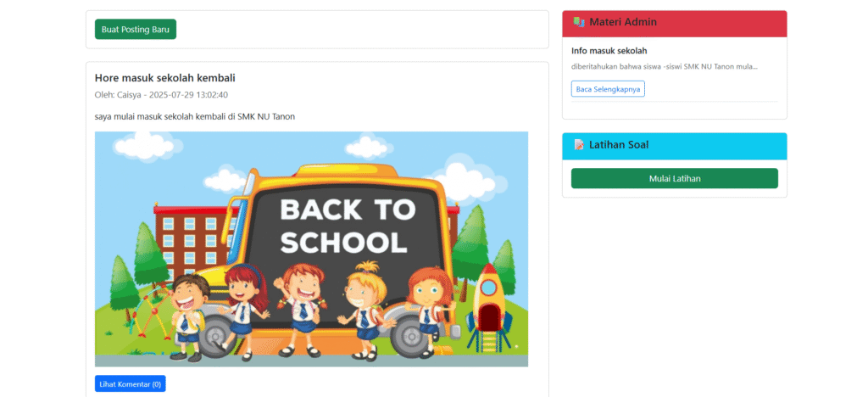Image resolution: width=868 pixels, height=397 pixels.
Task: Open comments via Lihat Komentar (0)
Action: (x=130, y=383)
